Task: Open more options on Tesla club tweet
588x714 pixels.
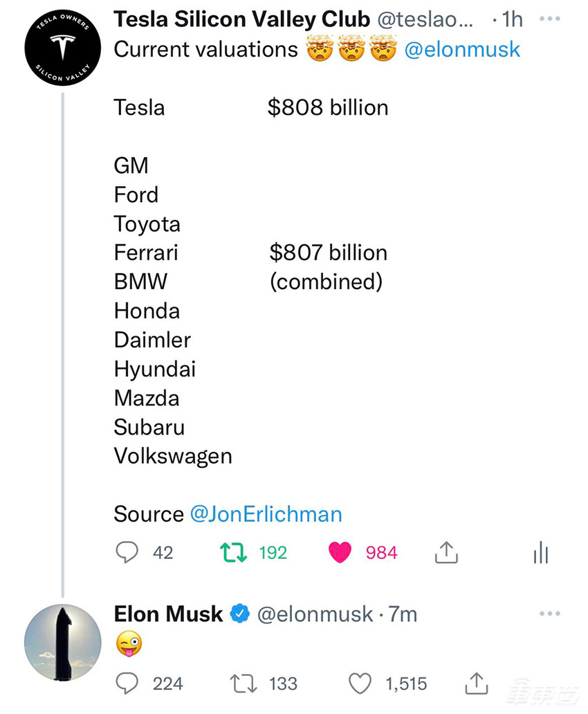Action: click(x=549, y=19)
